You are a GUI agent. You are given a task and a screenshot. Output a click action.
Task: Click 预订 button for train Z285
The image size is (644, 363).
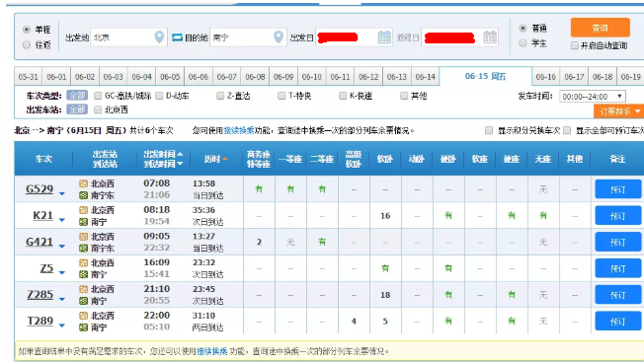pos(617,295)
